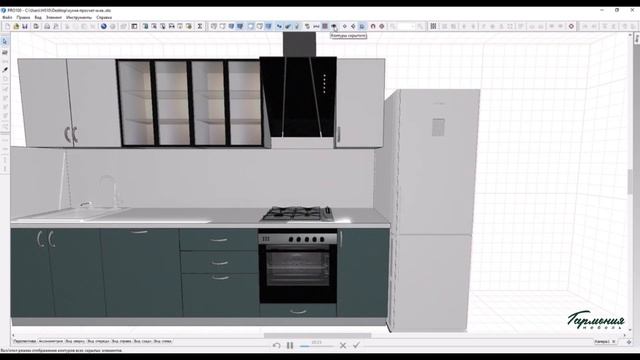Select the arrow selection tool in left toolbar
The image size is (640, 360).
(5, 42)
